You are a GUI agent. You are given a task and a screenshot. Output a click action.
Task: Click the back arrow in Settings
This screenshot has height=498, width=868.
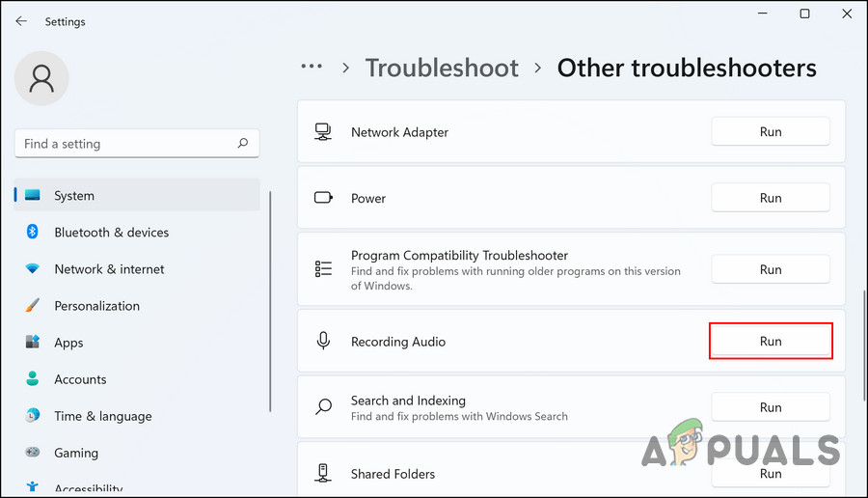(x=21, y=21)
